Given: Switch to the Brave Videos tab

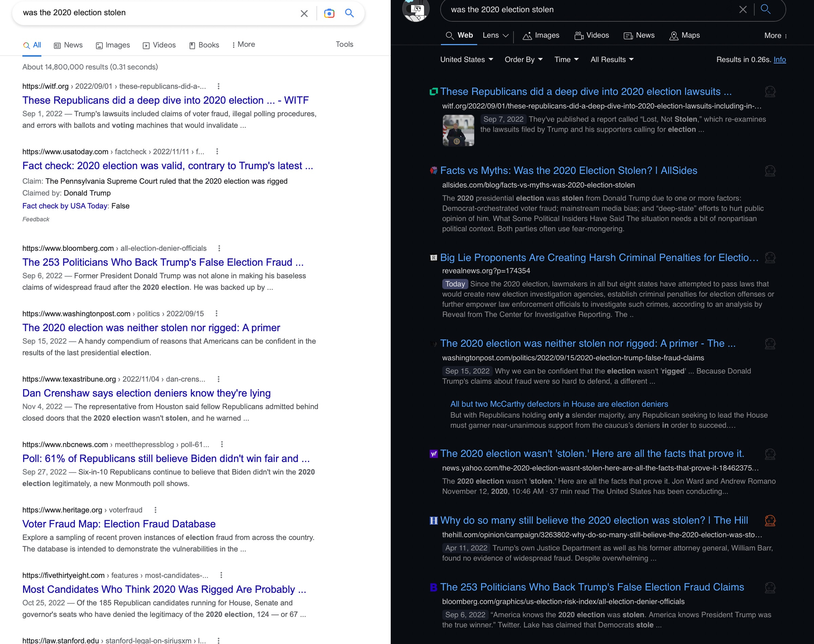Looking at the screenshot, I should (592, 36).
